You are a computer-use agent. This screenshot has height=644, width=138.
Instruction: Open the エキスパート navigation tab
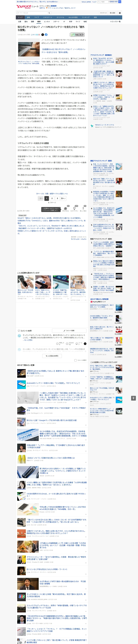[48, 17]
